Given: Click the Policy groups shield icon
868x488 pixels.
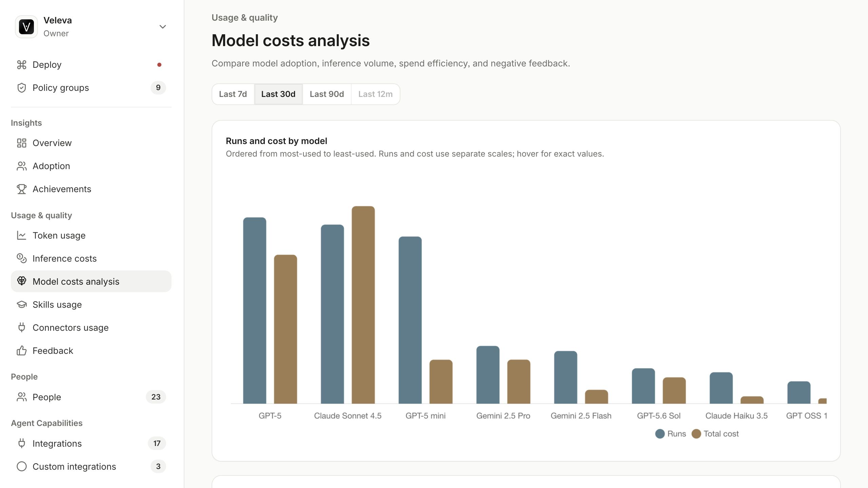Looking at the screenshot, I should click(x=22, y=88).
